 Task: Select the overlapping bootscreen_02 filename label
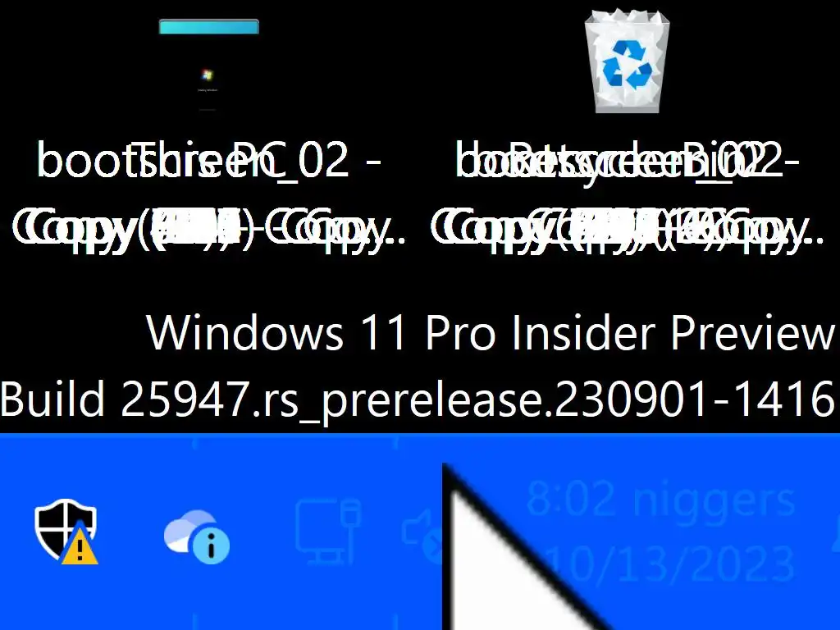[x=209, y=161]
